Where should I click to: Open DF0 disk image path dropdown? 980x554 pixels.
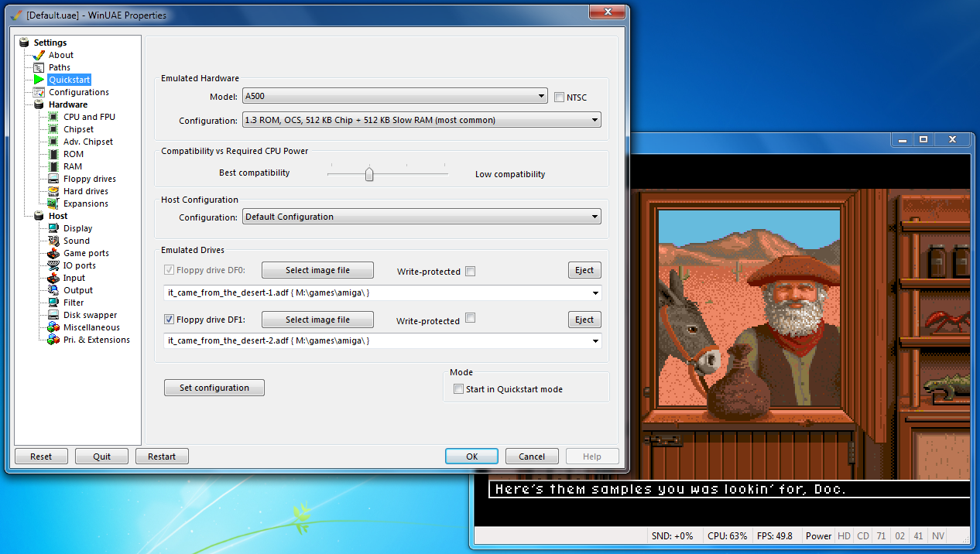[382, 293]
